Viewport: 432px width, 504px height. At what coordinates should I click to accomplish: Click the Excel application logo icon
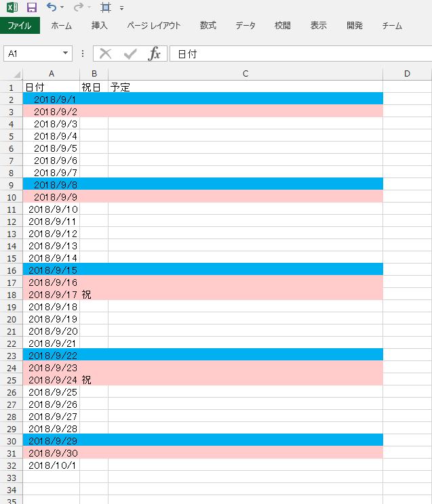(x=12, y=7)
